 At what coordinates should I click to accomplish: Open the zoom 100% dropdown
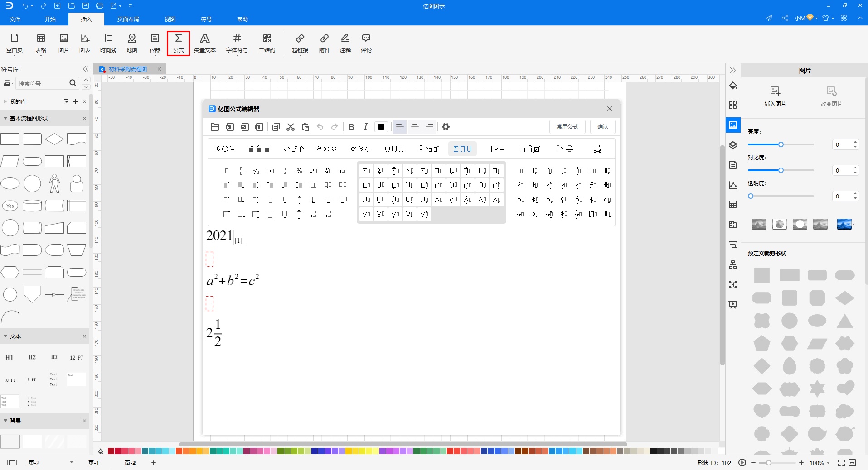[820, 463]
